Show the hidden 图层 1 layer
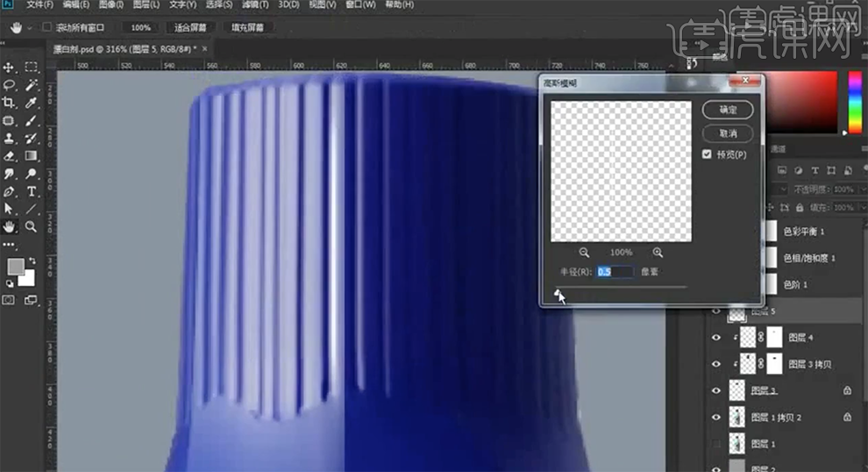 point(717,444)
